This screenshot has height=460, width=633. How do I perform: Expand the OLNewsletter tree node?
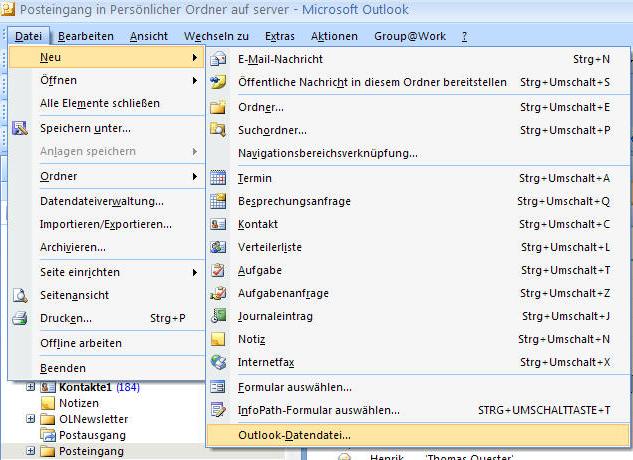point(30,419)
